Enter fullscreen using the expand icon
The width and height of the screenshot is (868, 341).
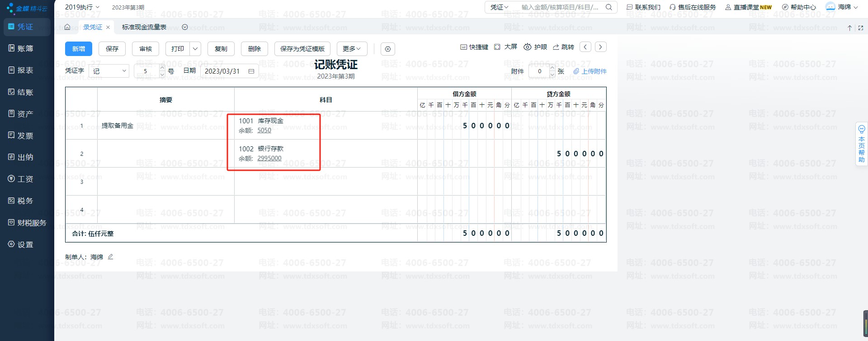(x=860, y=28)
